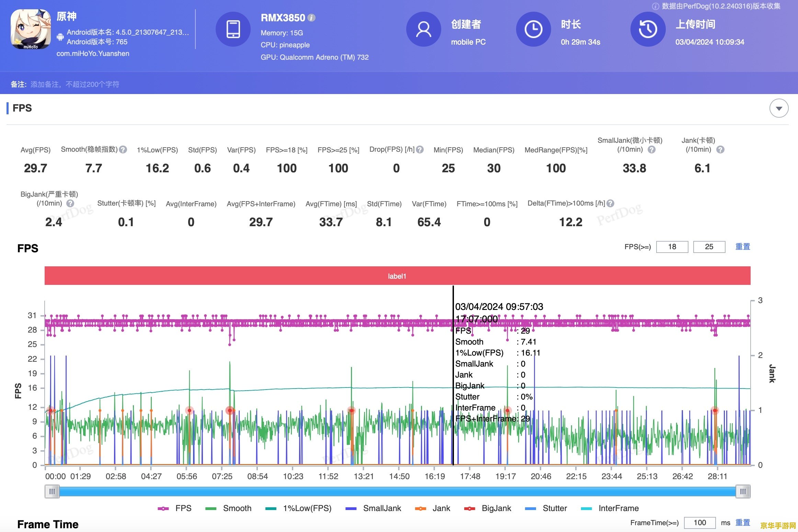Toggle Smooth series in chart legend
This screenshot has height=532, width=798.
[228, 508]
